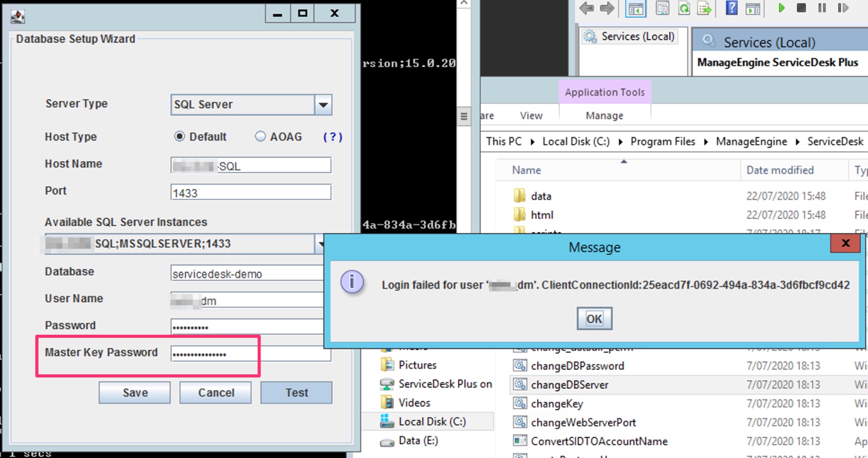Click the Save button in wizard
The image size is (868, 458).
[135, 393]
